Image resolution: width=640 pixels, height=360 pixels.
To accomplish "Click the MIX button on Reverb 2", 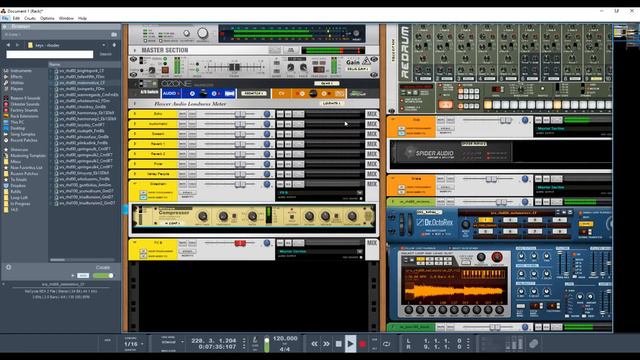I will click(371, 154).
